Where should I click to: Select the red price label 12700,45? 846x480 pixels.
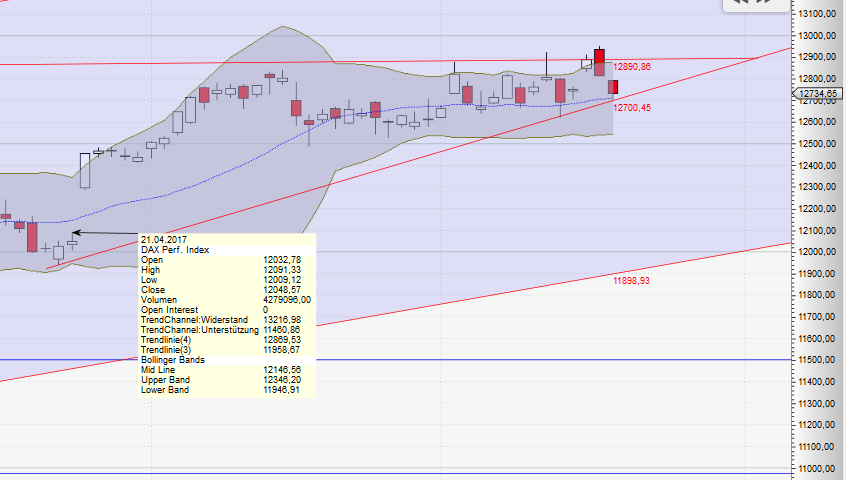[632, 107]
